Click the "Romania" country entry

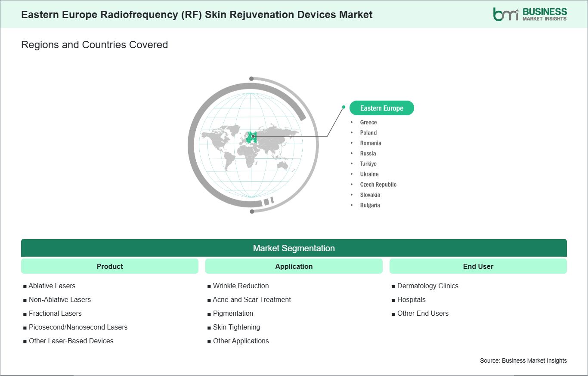click(371, 143)
